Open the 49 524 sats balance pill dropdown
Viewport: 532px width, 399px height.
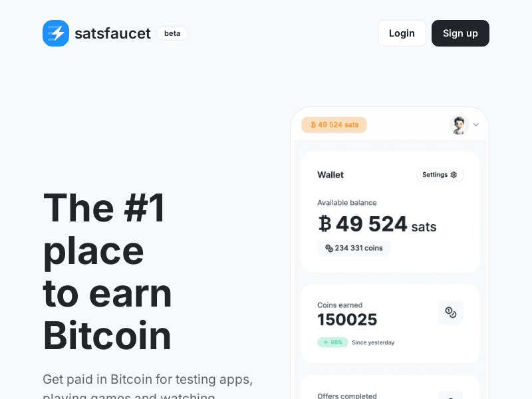[x=334, y=125]
